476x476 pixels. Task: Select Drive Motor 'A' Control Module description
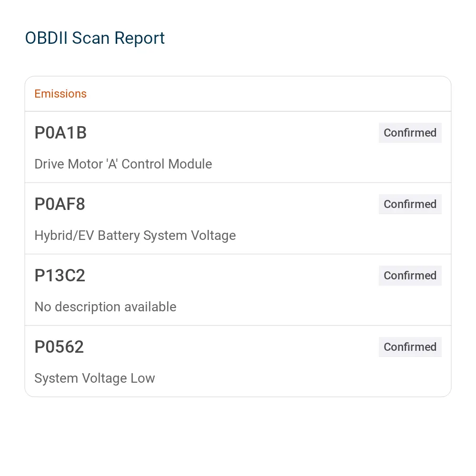(123, 164)
